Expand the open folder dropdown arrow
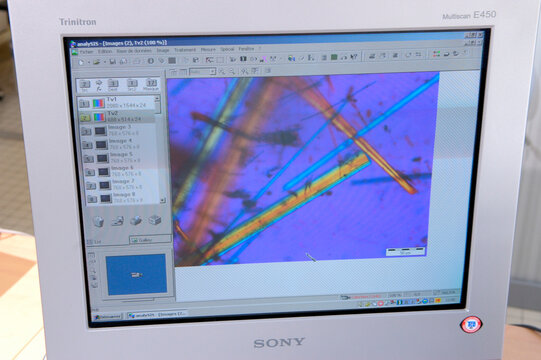 point(104,62)
